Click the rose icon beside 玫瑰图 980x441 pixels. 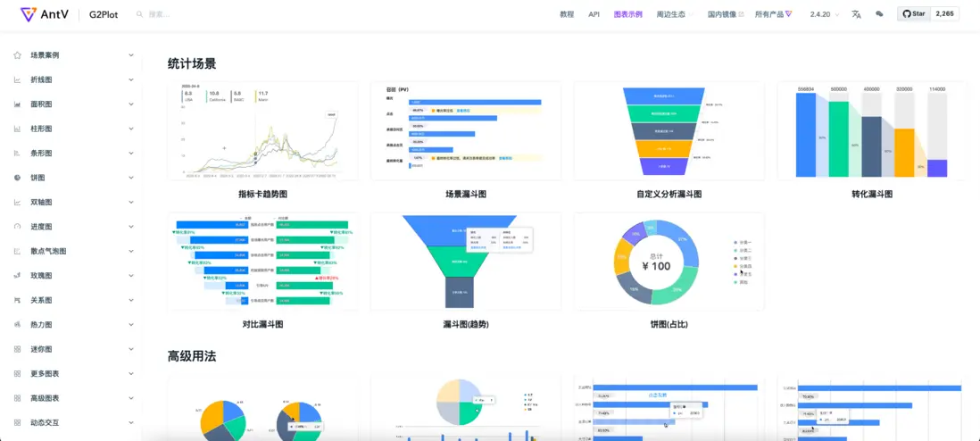(x=18, y=275)
